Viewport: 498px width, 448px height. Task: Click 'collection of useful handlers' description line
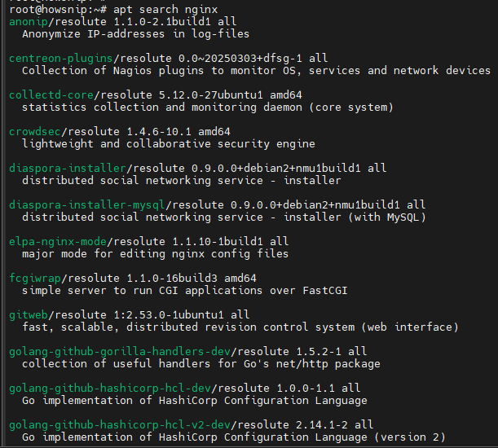click(201, 364)
